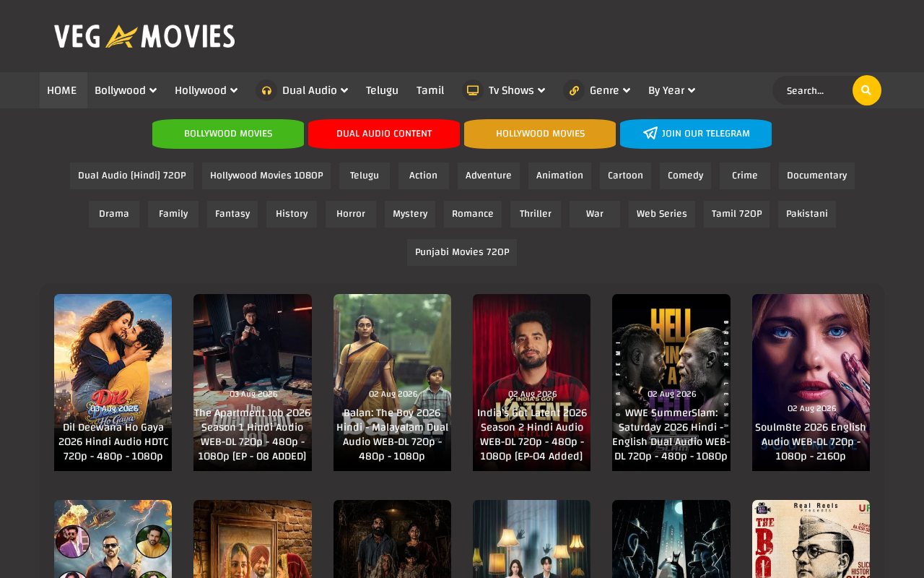Expand the Tv Shows dropdown chevron
This screenshot has width=924, height=578.
pos(541,90)
